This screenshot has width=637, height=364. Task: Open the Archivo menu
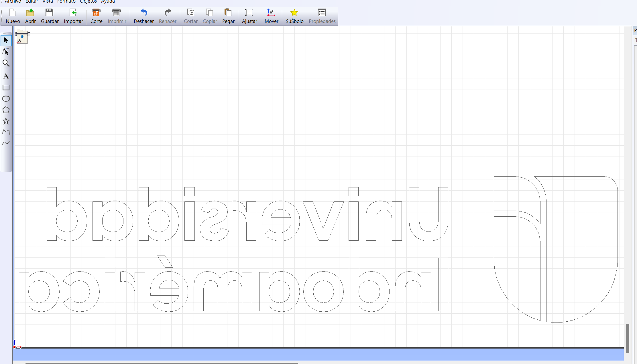tap(13, 1)
